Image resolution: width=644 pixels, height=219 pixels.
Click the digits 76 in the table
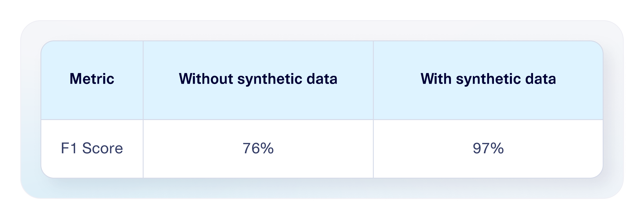click(251, 148)
